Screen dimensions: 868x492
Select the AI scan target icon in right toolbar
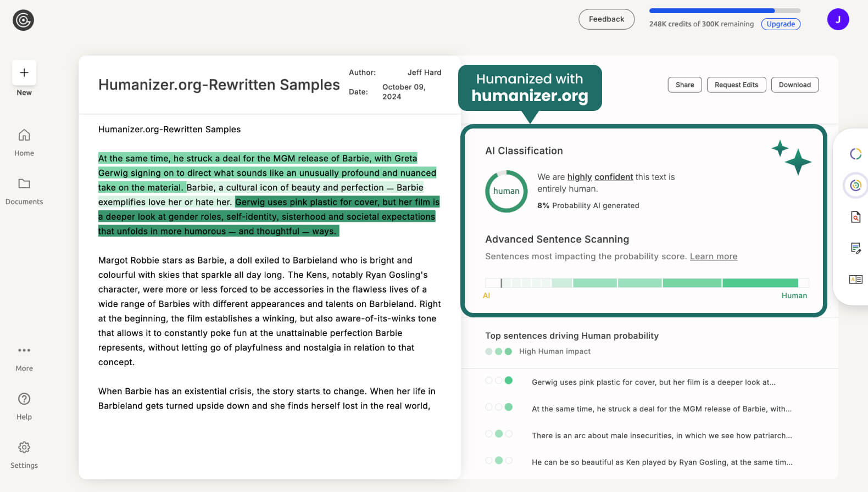coord(855,186)
